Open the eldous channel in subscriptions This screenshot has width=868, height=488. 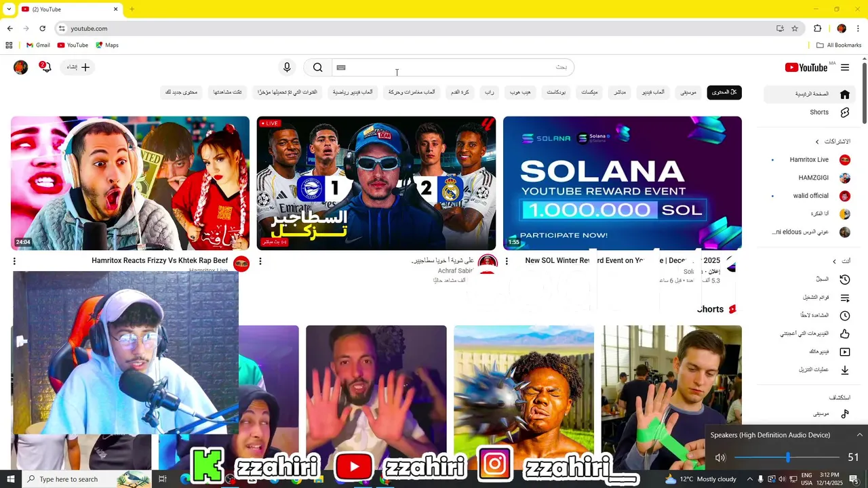click(810, 232)
